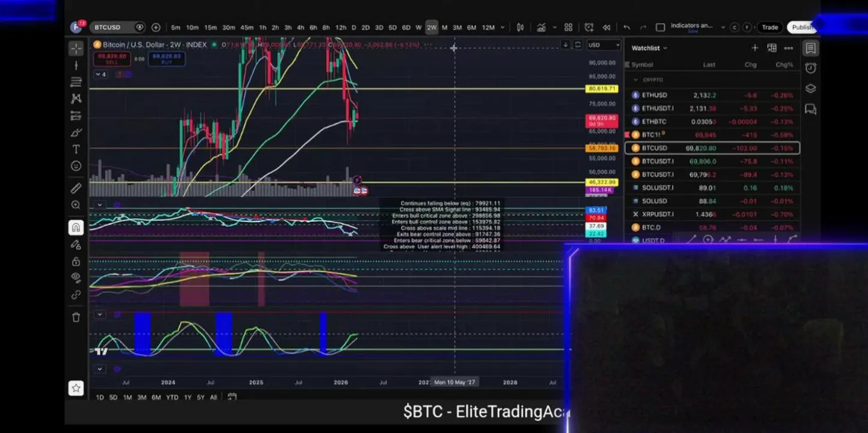The image size is (868, 433).
Task: Open the forecasting and measurement tools
Action: [x=76, y=115]
